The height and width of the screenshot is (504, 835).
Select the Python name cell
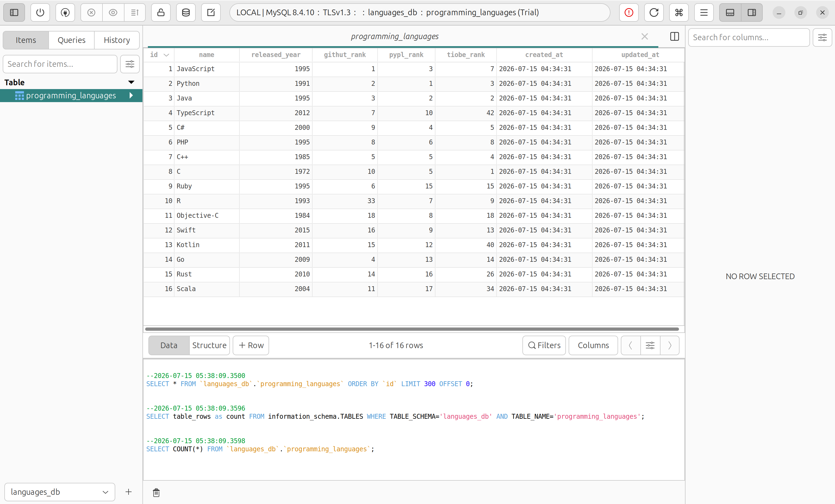pyautogui.click(x=206, y=84)
